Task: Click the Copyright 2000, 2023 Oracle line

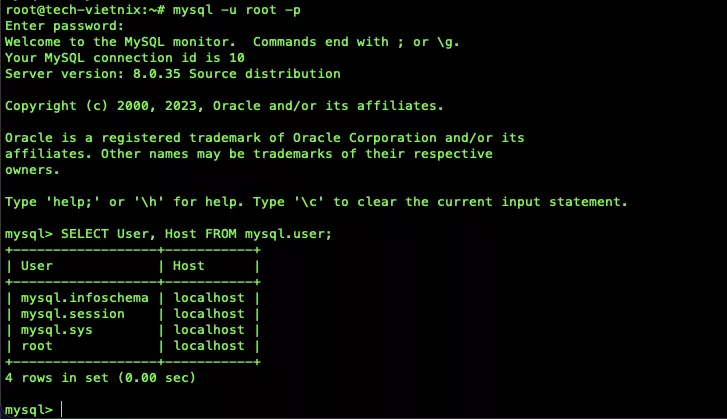Action: tap(224, 106)
